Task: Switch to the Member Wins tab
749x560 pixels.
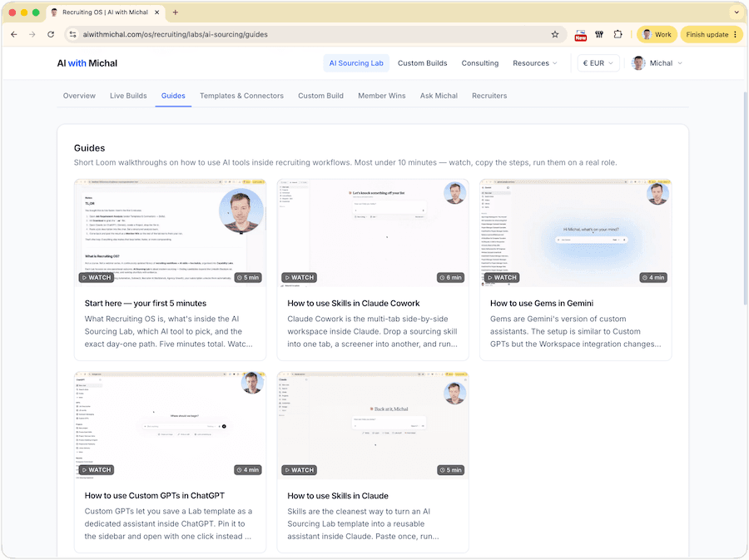Action: coord(382,96)
